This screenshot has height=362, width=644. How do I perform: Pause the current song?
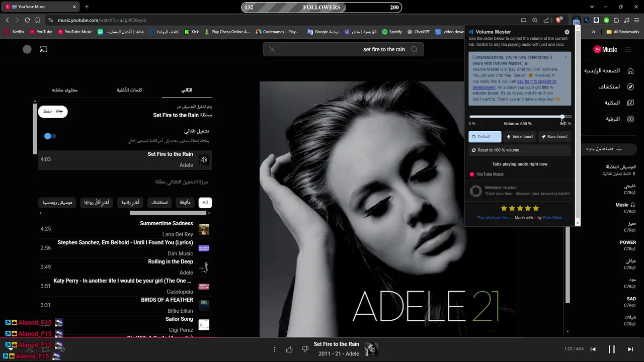612,349
